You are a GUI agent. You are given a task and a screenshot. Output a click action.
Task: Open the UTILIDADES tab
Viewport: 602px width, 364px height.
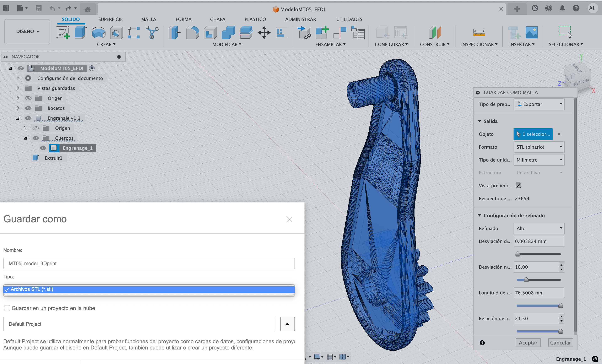click(349, 19)
